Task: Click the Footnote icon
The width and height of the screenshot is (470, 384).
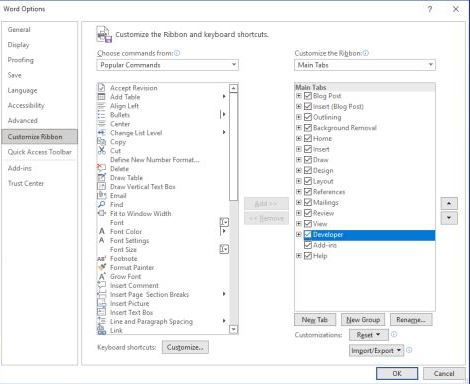Action: (101, 259)
